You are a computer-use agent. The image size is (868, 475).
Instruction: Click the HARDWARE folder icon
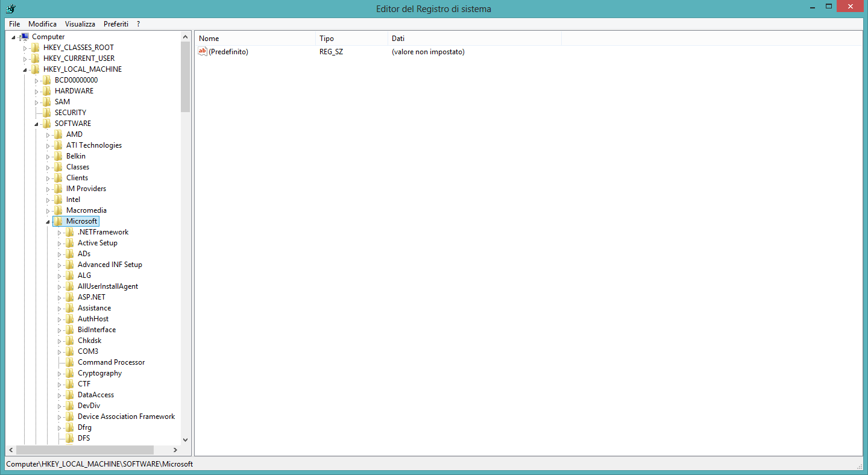point(47,91)
